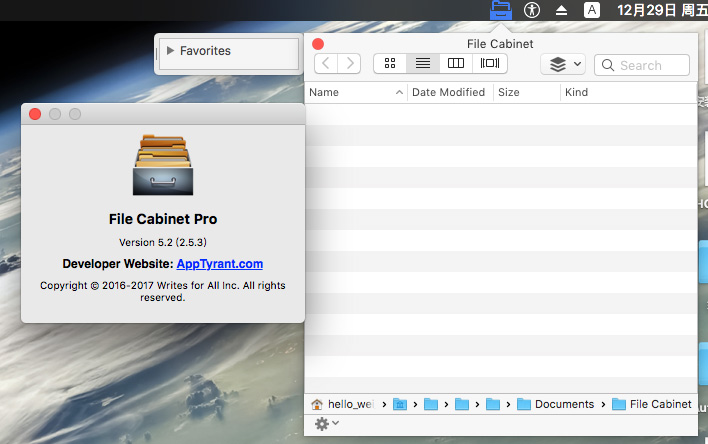Image resolution: width=708 pixels, height=444 pixels.
Task: Click the second folder icon in path bar
Action: 431,404
